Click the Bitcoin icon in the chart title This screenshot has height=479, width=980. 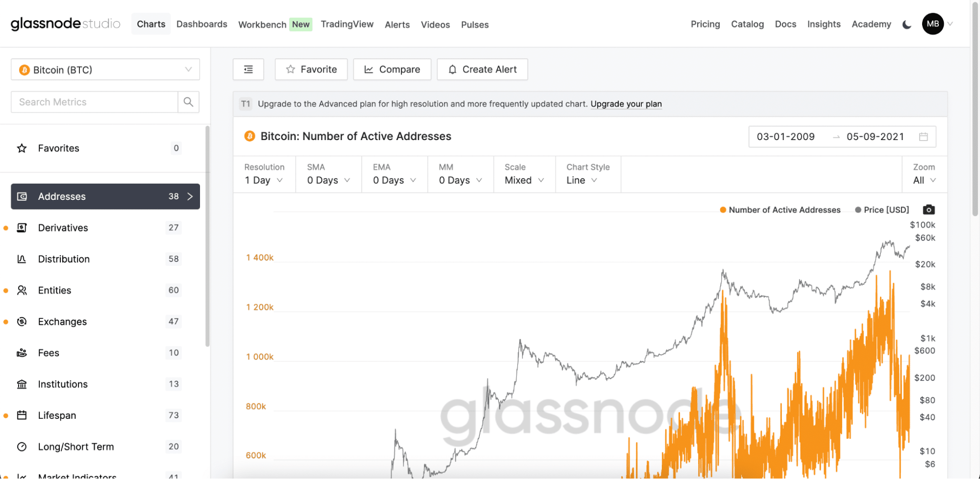pyautogui.click(x=250, y=136)
